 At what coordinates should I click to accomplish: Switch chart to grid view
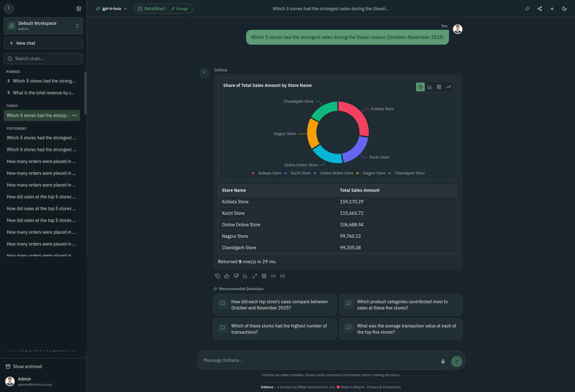(x=439, y=87)
